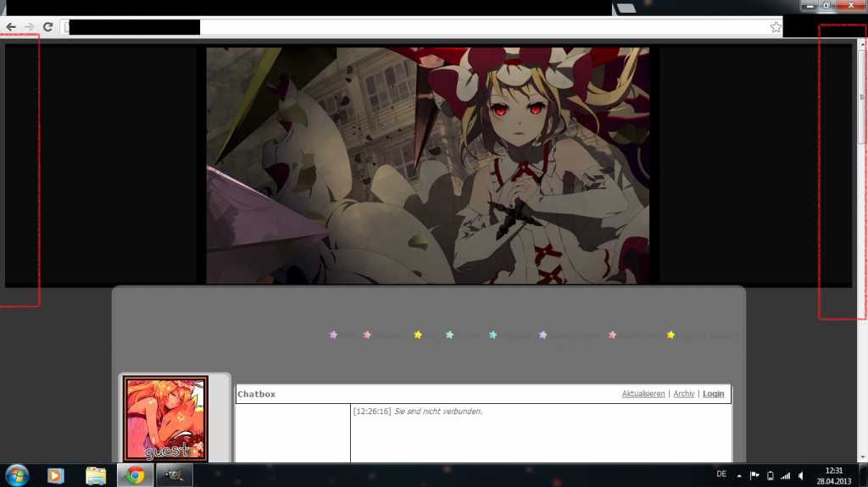The image size is (868, 487).
Task: Click the Chatbox Login link
Action: click(713, 394)
